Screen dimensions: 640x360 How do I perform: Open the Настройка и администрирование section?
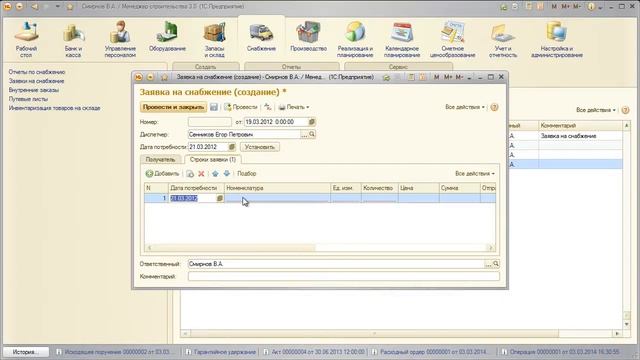coord(557,40)
